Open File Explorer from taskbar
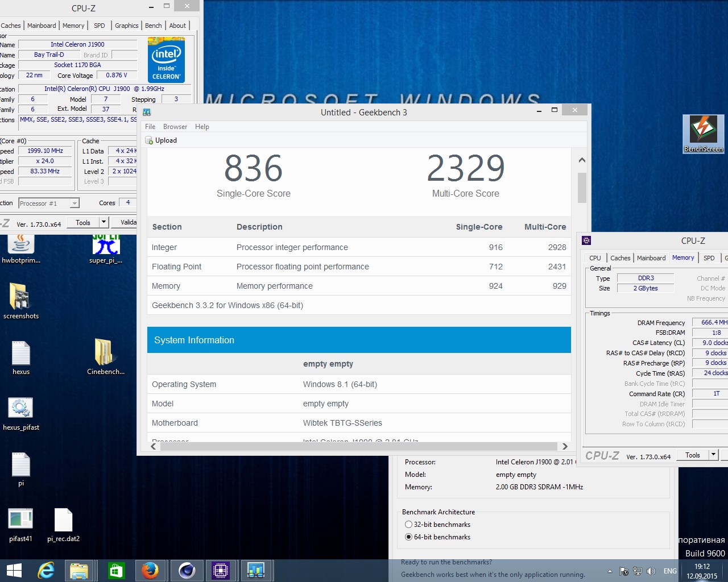This screenshot has width=728, height=582. (x=79, y=571)
